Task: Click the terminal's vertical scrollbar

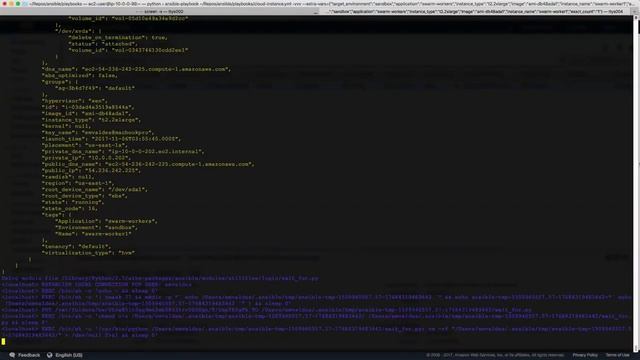Action: pos(636,184)
